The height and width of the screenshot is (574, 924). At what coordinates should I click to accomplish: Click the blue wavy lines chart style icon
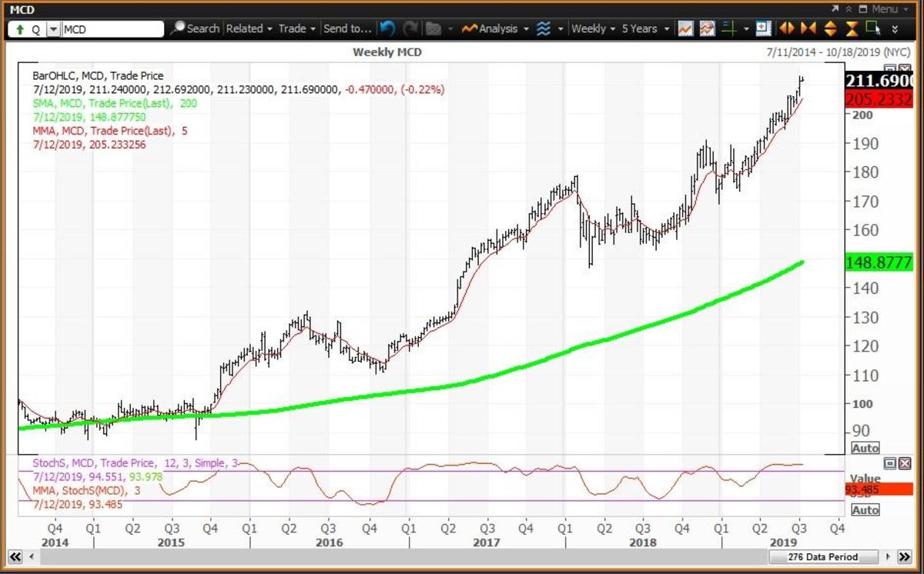(x=544, y=28)
